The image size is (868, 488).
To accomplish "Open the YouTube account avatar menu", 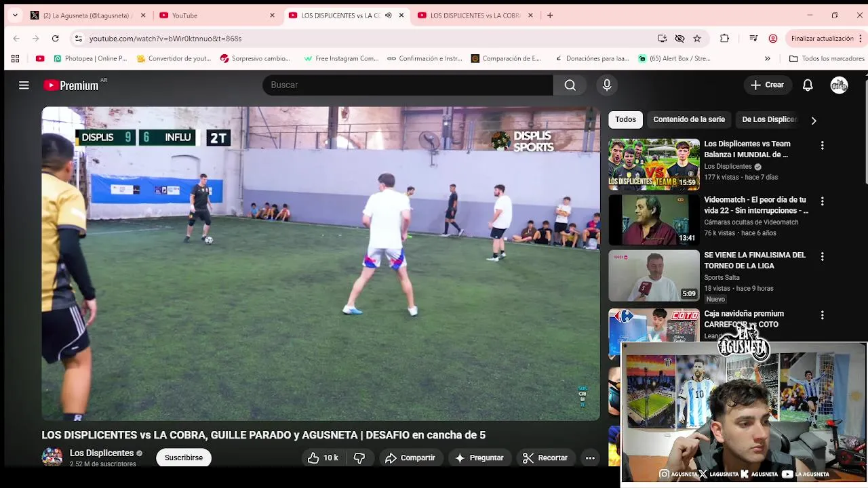I will point(840,85).
